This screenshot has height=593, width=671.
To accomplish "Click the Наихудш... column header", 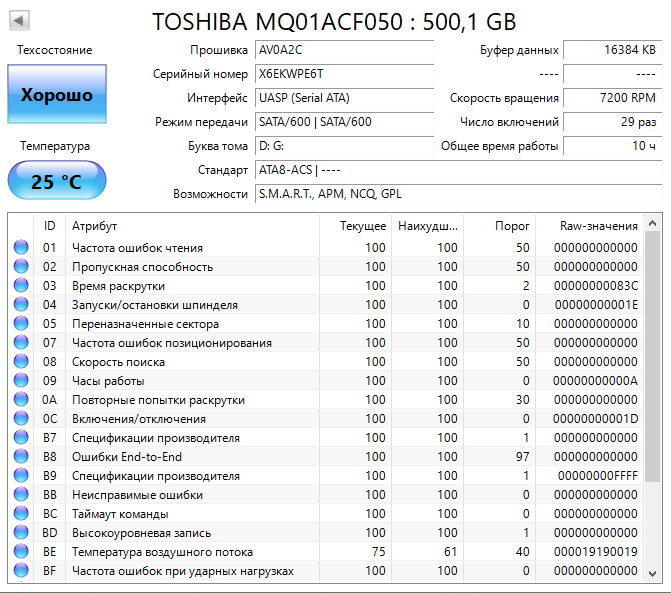I will [428, 225].
